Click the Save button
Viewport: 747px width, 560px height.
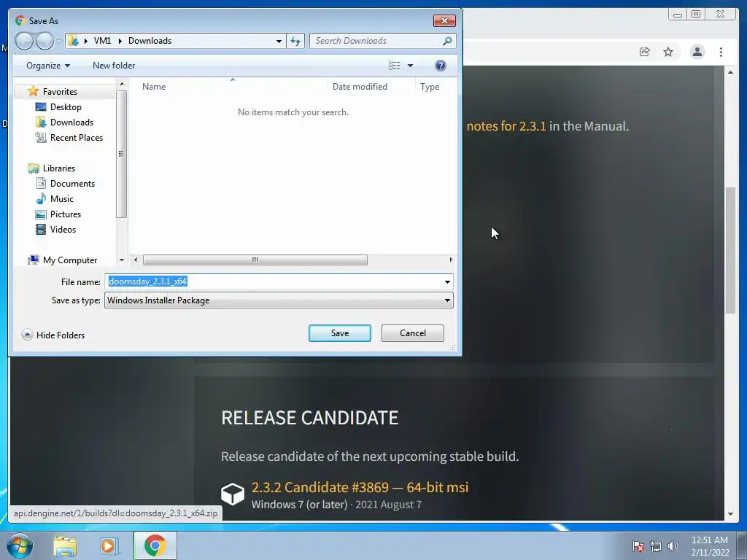pos(340,332)
